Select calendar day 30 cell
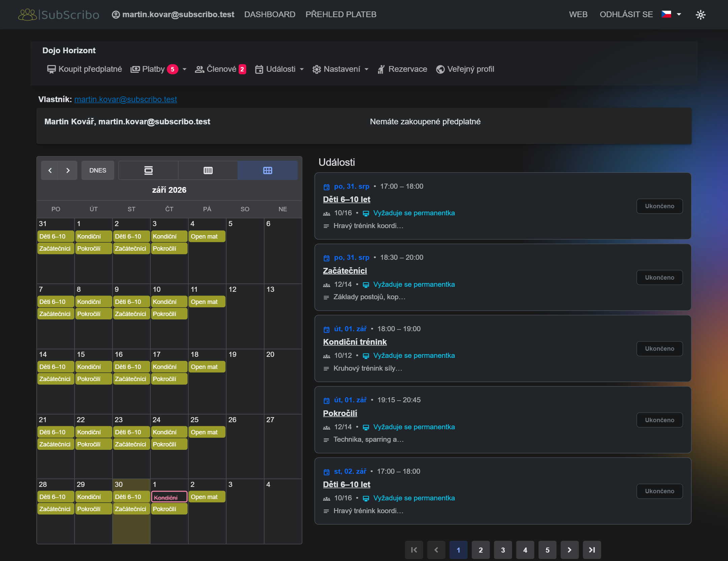Viewport: 728px width, 561px height. pos(131,511)
